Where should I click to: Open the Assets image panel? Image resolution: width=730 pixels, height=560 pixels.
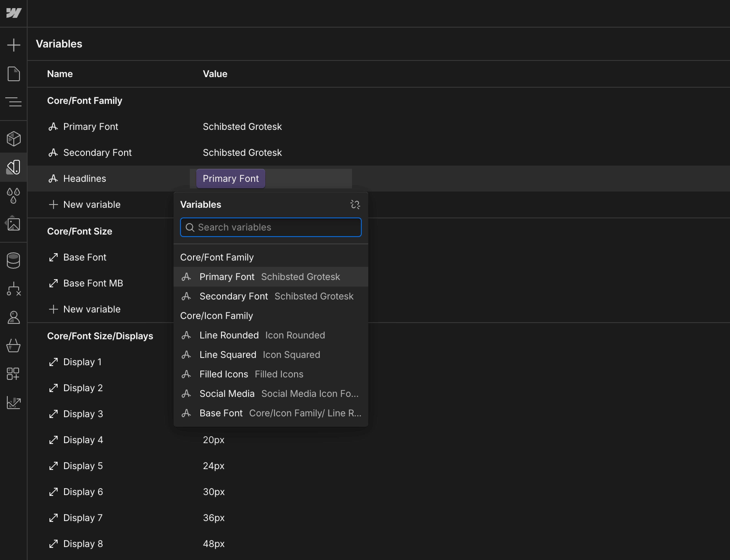13,224
